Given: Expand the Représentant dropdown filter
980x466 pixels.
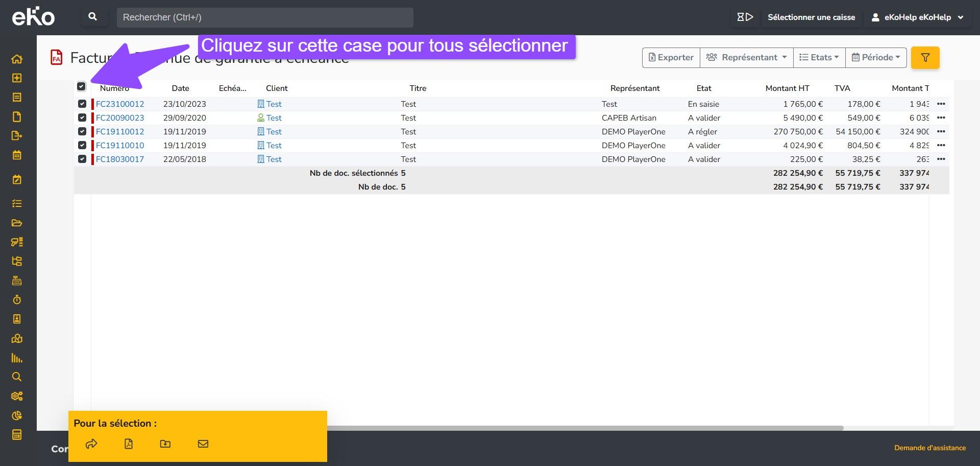Looking at the screenshot, I should click(x=746, y=58).
